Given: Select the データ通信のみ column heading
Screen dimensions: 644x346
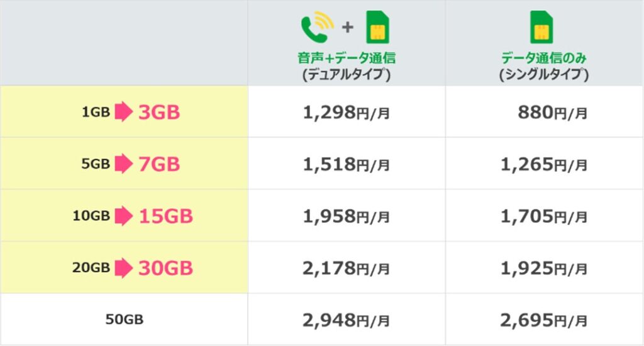Looking at the screenshot, I should [x=543, y=59].
